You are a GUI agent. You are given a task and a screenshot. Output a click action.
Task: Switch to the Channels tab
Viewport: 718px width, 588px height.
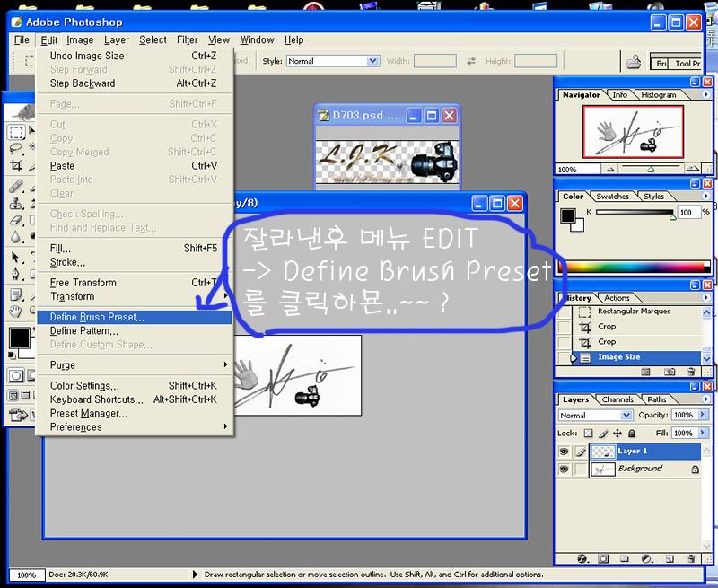[617, 399]
